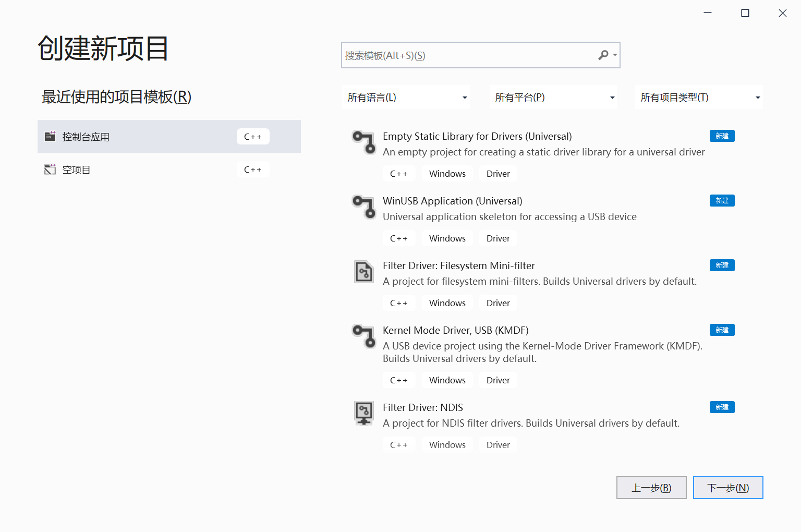
Task: Click Windows tag under Empty Static Library
Action: click(x=447, y=174)
